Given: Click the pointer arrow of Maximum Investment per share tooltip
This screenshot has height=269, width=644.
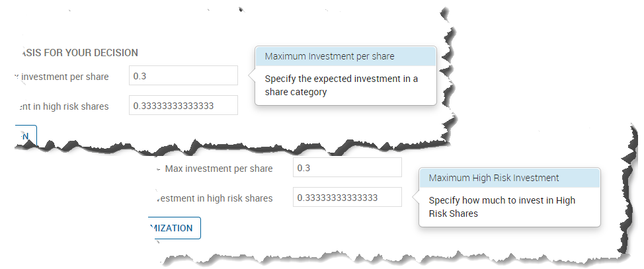Looking at the screenshot, I should (252, 75).
